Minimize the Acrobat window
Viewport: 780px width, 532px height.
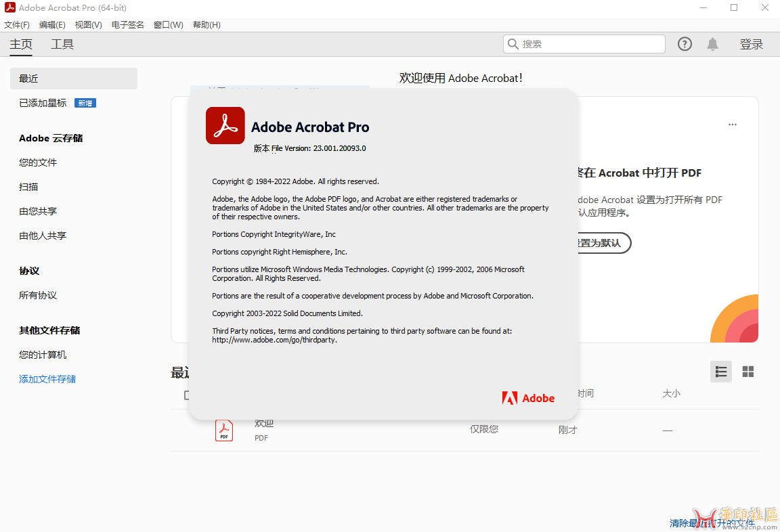coord(703,8)
